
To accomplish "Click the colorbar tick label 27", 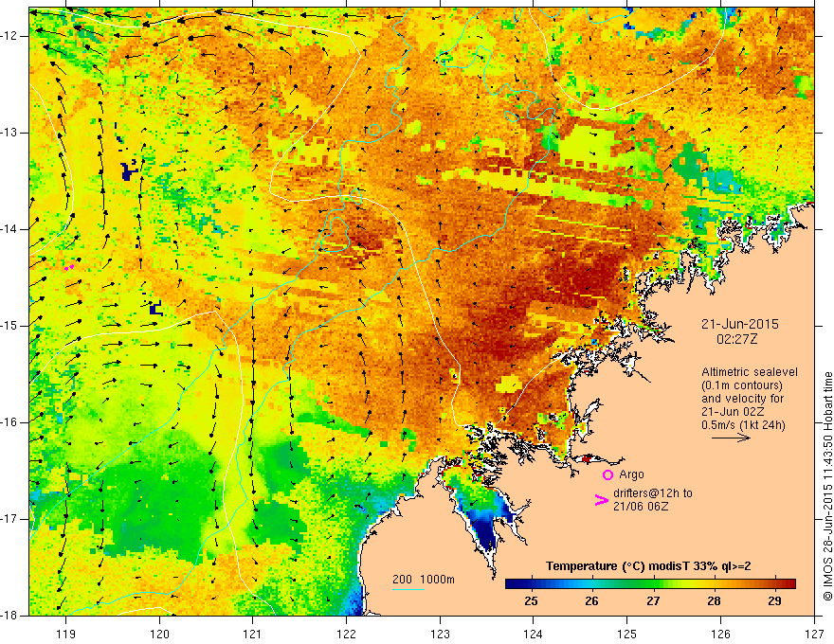I will (653, 601).
